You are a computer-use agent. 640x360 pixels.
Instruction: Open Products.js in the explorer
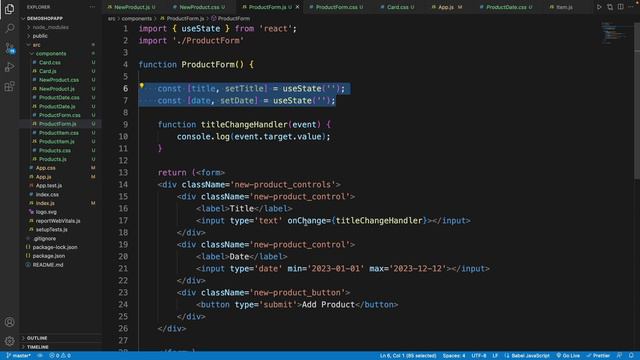[53, 159]
